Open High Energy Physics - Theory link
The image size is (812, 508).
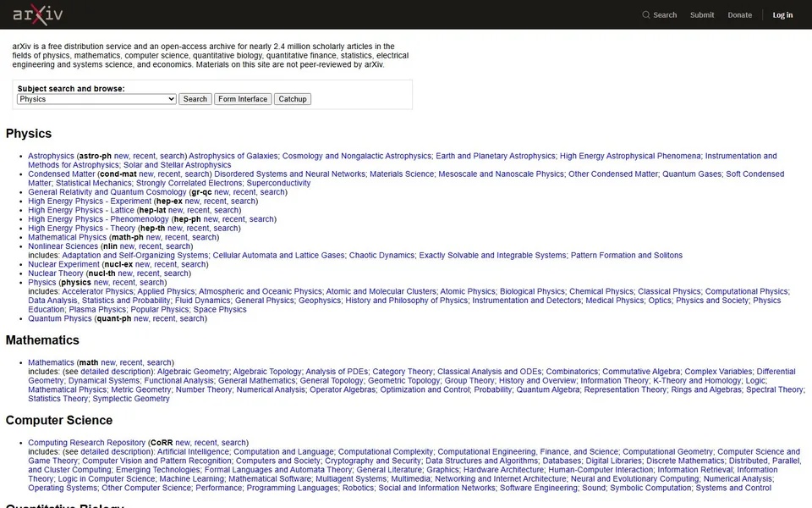coord(82,229)
